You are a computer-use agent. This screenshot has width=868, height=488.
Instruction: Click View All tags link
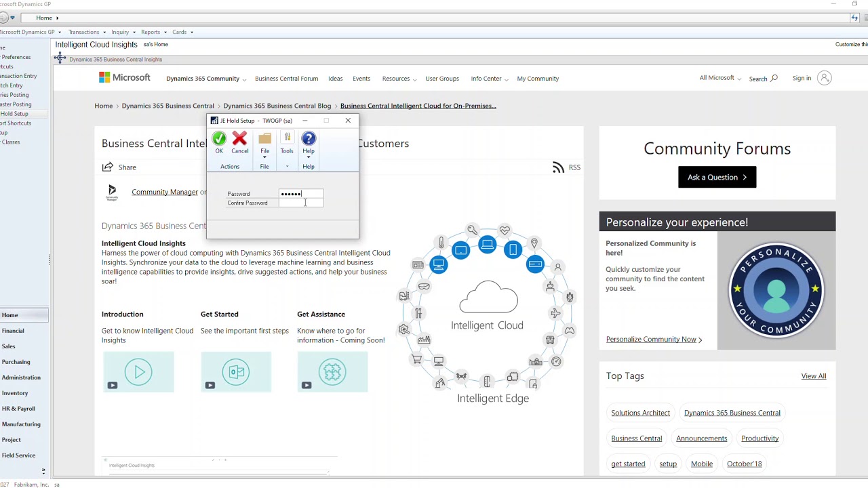tap(813, 376)
